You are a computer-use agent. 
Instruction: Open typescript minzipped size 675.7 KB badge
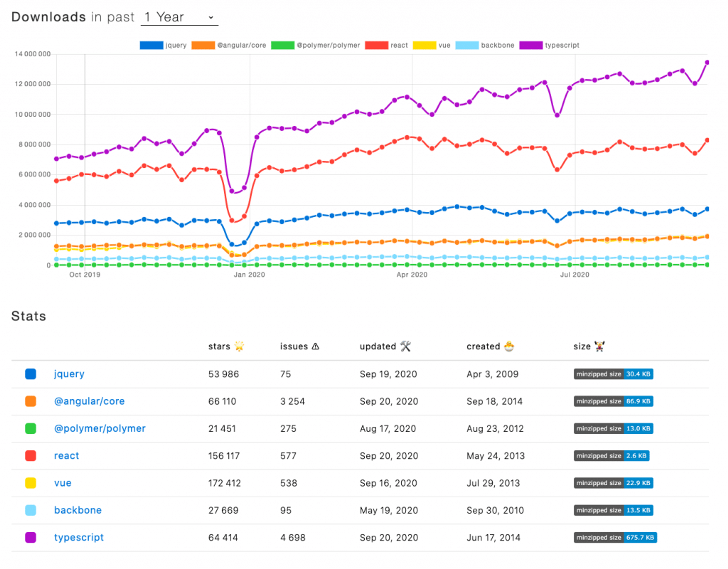(615, 538)
